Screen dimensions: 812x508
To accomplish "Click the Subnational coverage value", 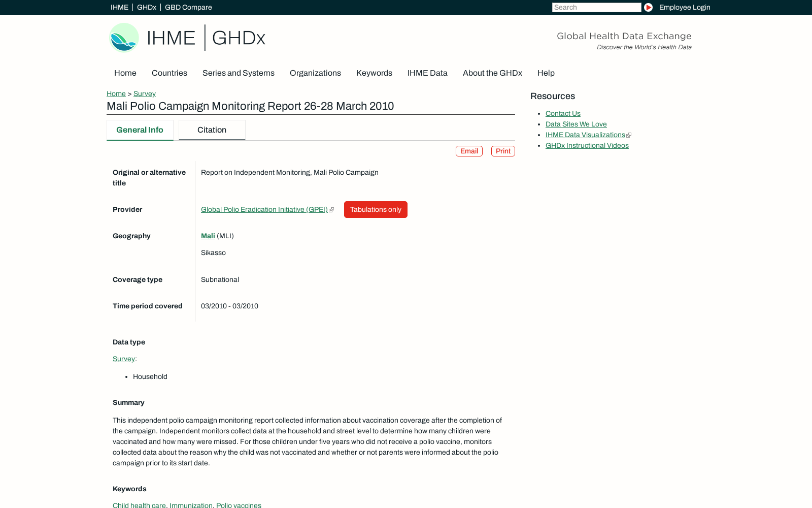I will pyautogui.click(x=220, y=279).
